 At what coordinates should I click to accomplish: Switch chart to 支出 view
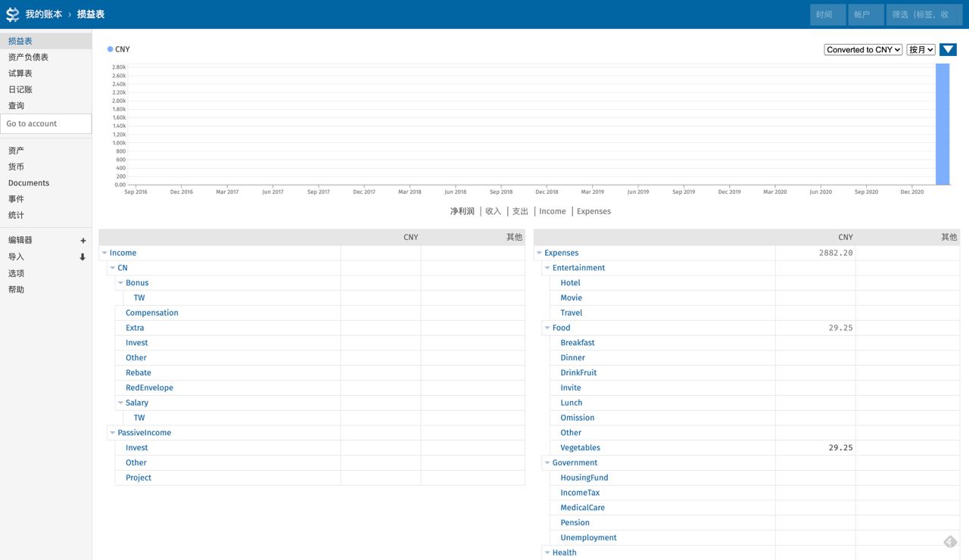coord(520,212)
